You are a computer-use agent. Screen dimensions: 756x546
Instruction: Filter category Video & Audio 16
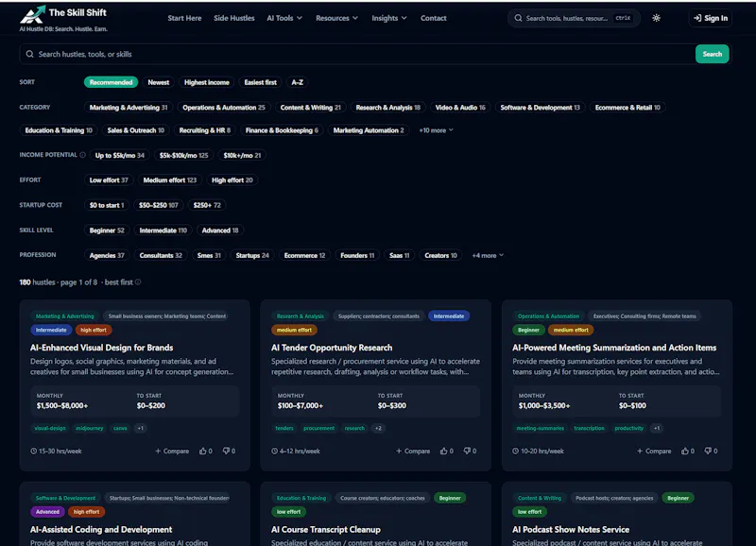pyautogui.click(x=460, y=108)
